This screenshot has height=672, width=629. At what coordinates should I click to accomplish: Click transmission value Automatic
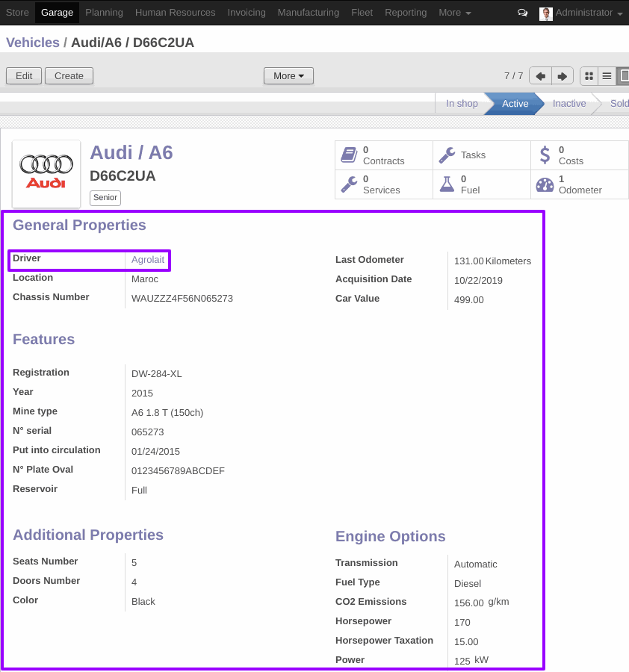pos(476,564)
